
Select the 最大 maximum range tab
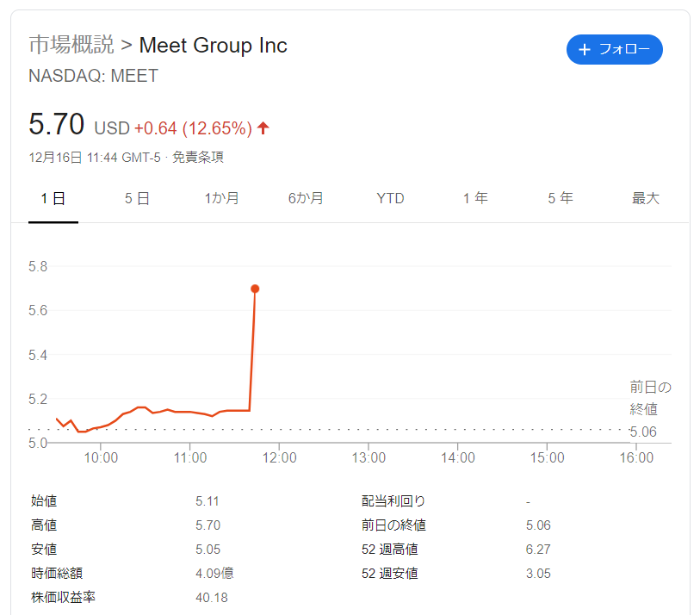coord(645,199)
